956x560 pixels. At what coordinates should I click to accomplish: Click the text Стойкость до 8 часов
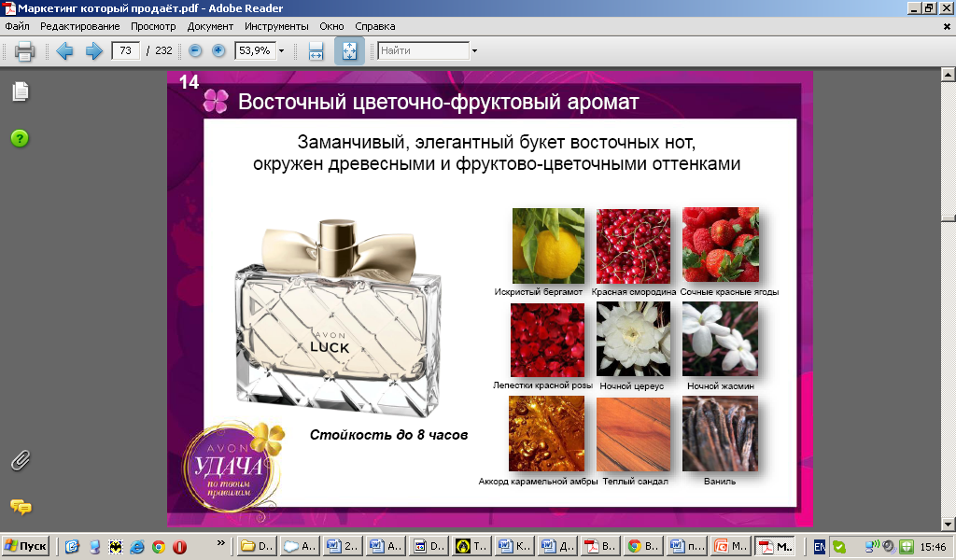pyautogui.click(x=389, y=435)
